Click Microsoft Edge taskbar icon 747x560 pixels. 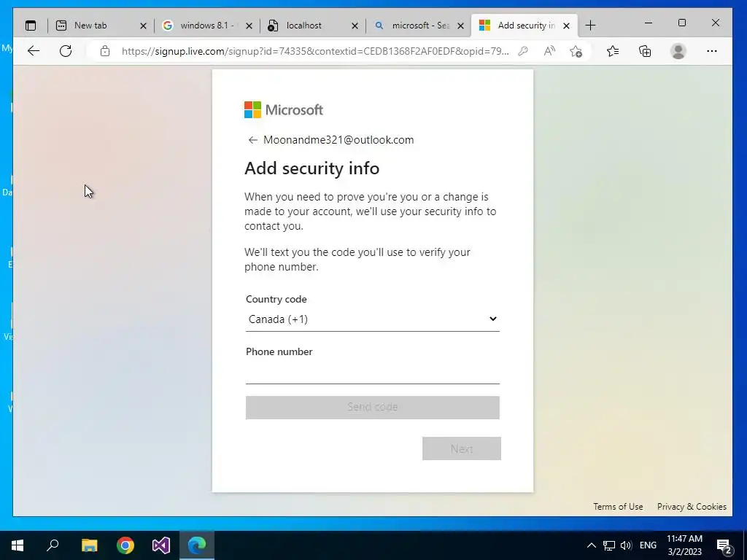[197, 545]
